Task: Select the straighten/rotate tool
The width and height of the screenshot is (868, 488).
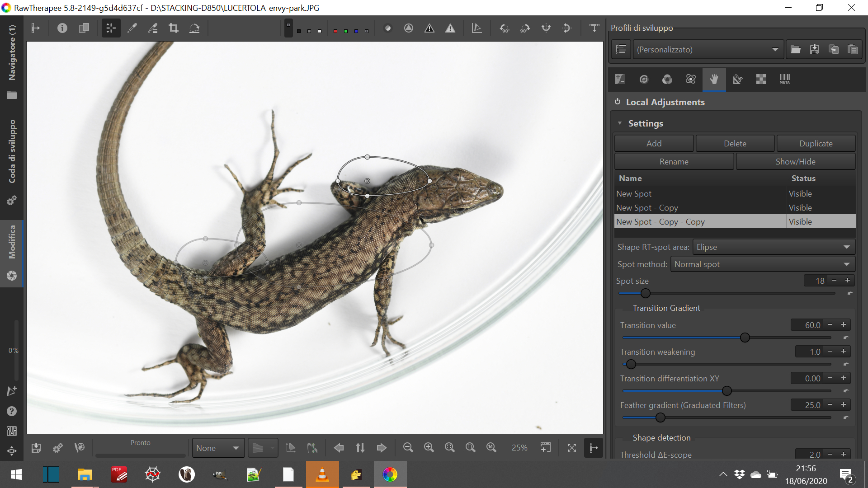Action: tap(194, 28)
